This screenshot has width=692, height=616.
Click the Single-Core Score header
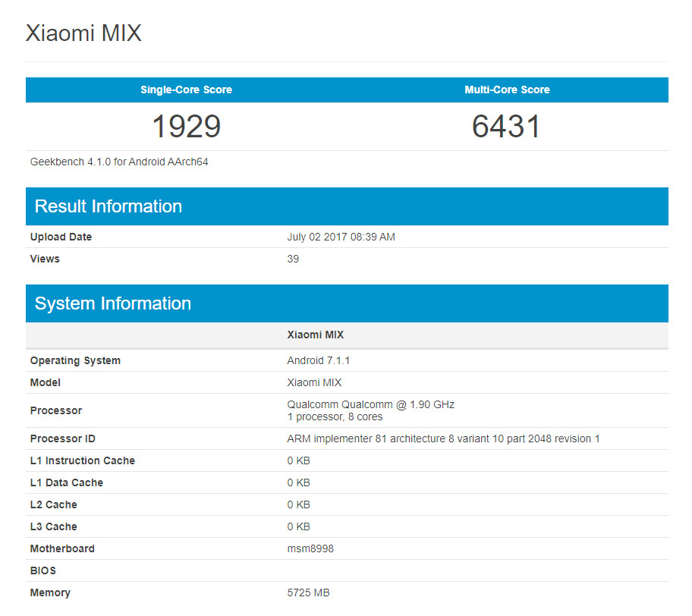(186, 90)
